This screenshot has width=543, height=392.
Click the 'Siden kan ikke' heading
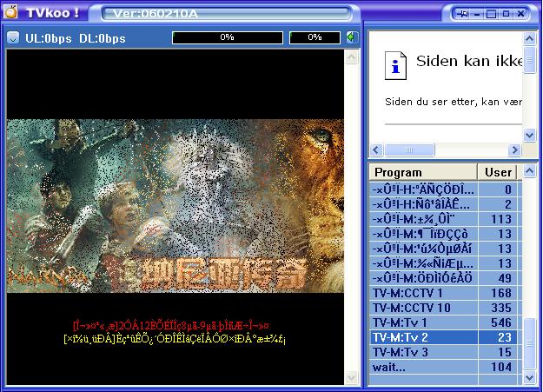tap(469, 61)
